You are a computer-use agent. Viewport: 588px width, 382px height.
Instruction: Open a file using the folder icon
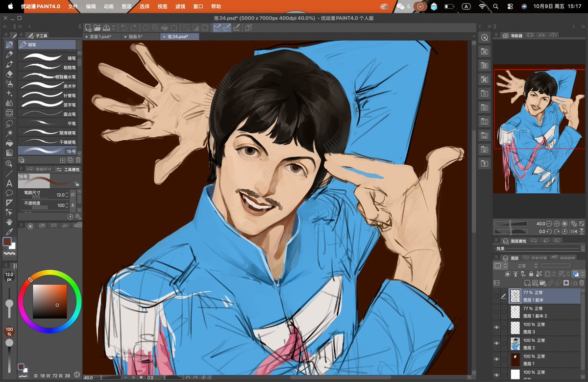97,28
